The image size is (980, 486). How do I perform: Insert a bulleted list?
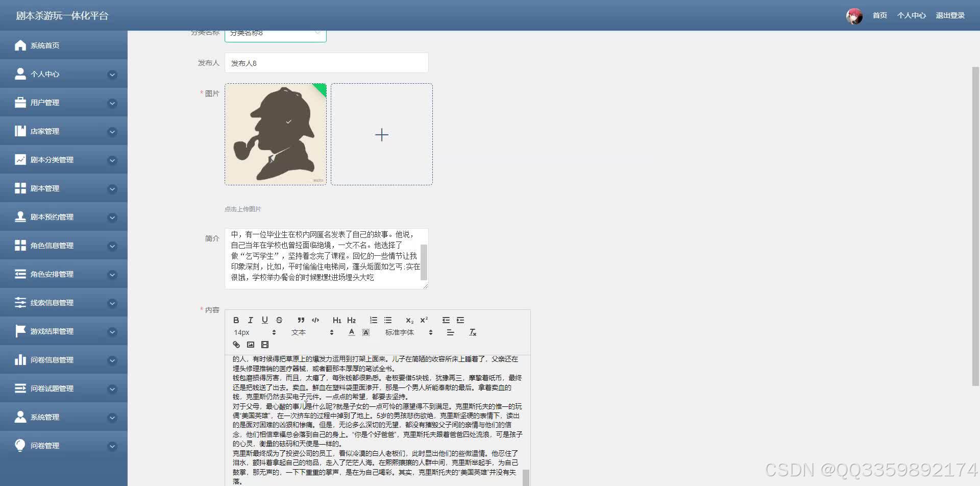pyautogui.click(x=388, y=320)
